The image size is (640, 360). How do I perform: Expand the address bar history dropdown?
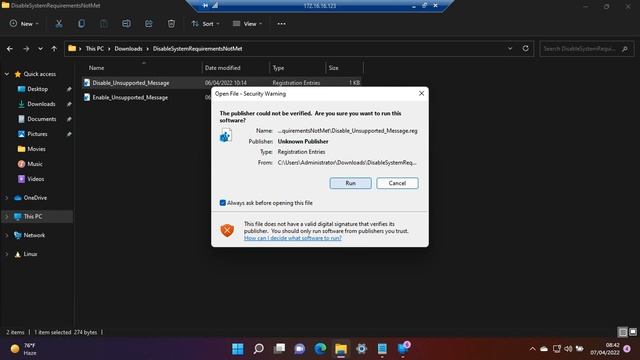pos(510,48)
